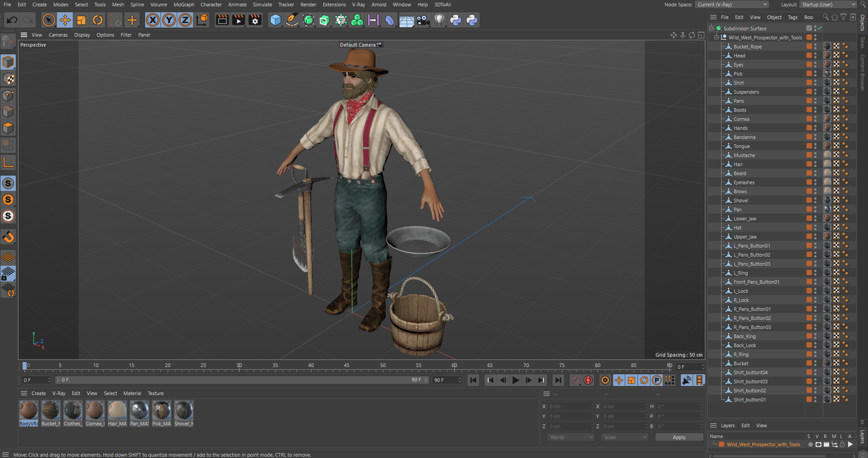Click the Record Active Objects button
Viewport: 868px width, 458px height.
tap(575, 380)
